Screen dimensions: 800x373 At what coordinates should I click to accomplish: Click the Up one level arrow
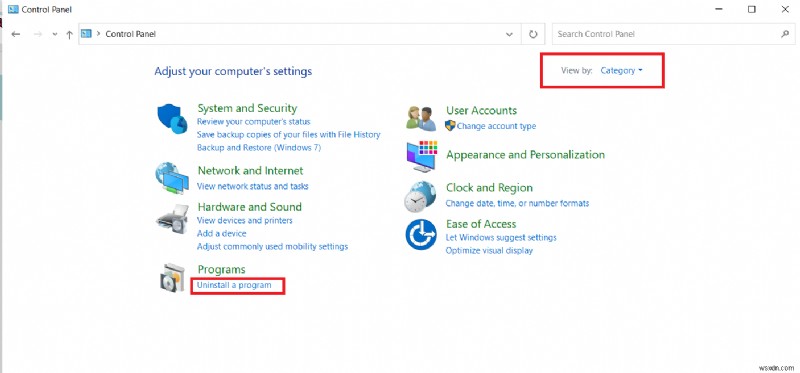[x=69, y=34]
